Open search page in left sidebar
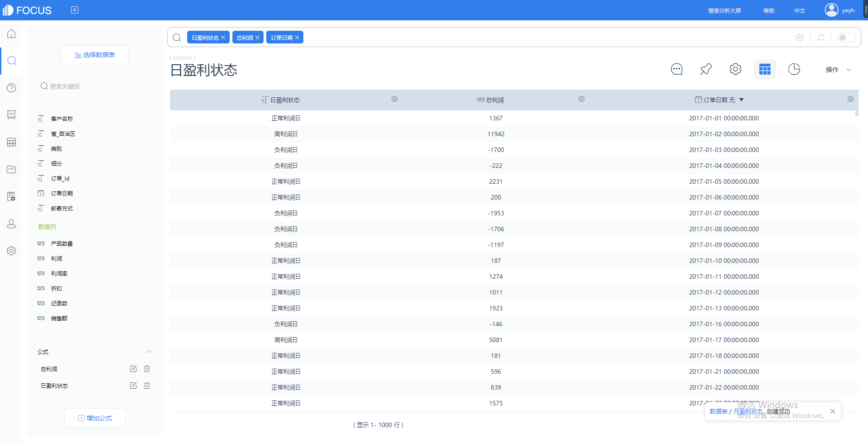The image size is (868, 443). pyautogui.click(x=12, y=61)
